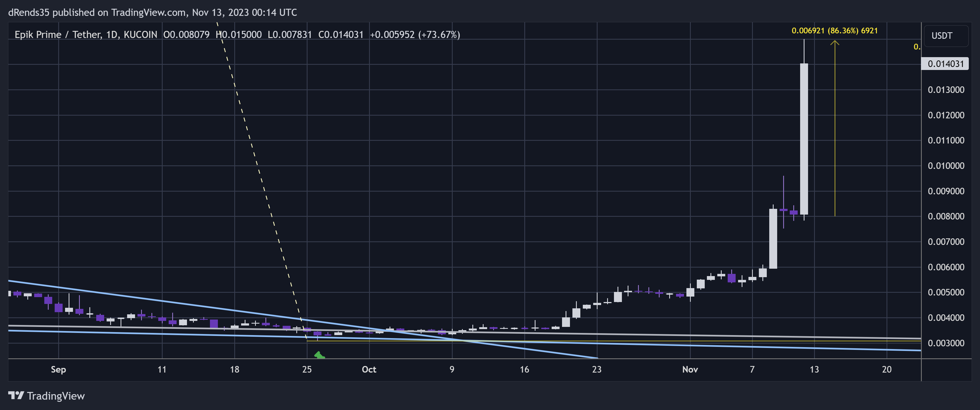
Task: Click the 0.008000 price axis label
Action: pos(946,216)
